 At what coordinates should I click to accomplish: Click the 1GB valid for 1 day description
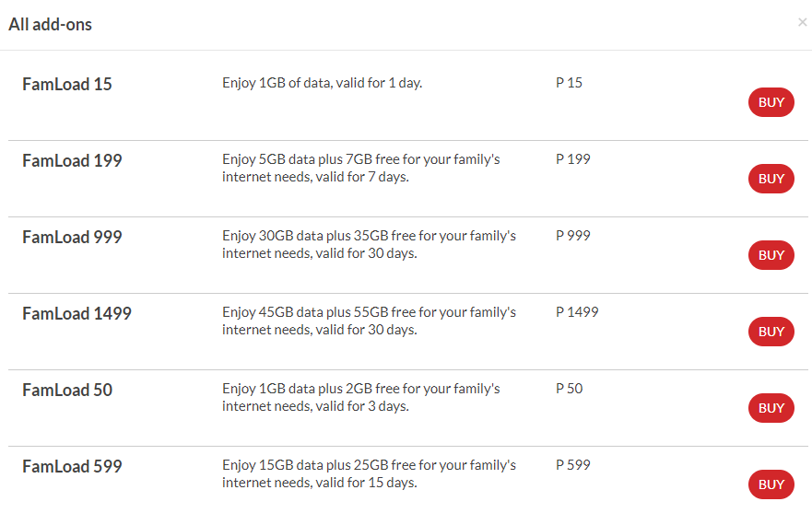[x=322, y=83]
